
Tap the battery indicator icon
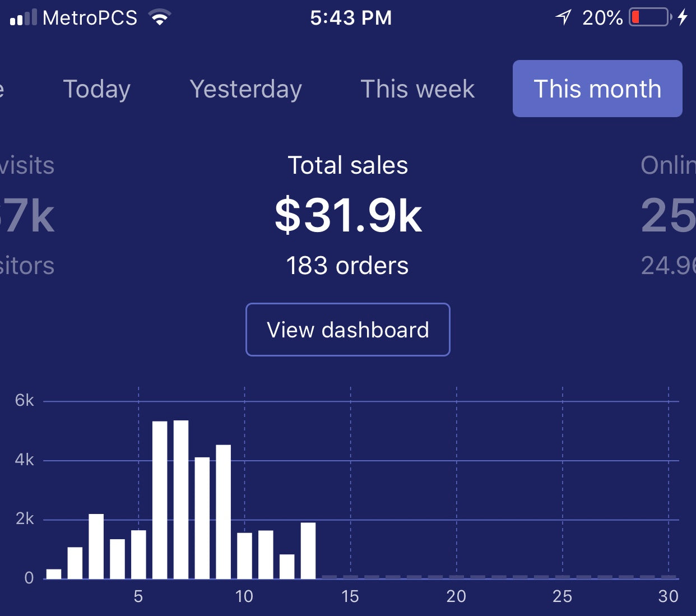coord(650,17)
